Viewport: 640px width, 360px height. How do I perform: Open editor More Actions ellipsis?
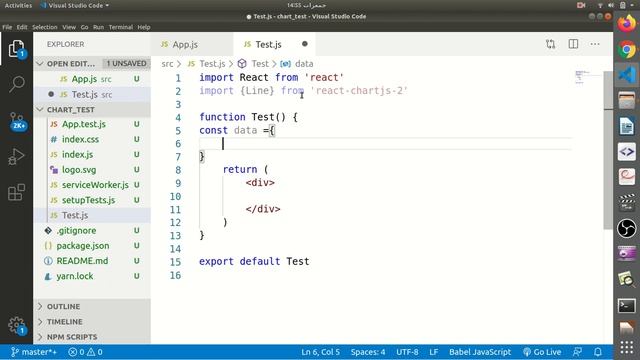point(595,44)
